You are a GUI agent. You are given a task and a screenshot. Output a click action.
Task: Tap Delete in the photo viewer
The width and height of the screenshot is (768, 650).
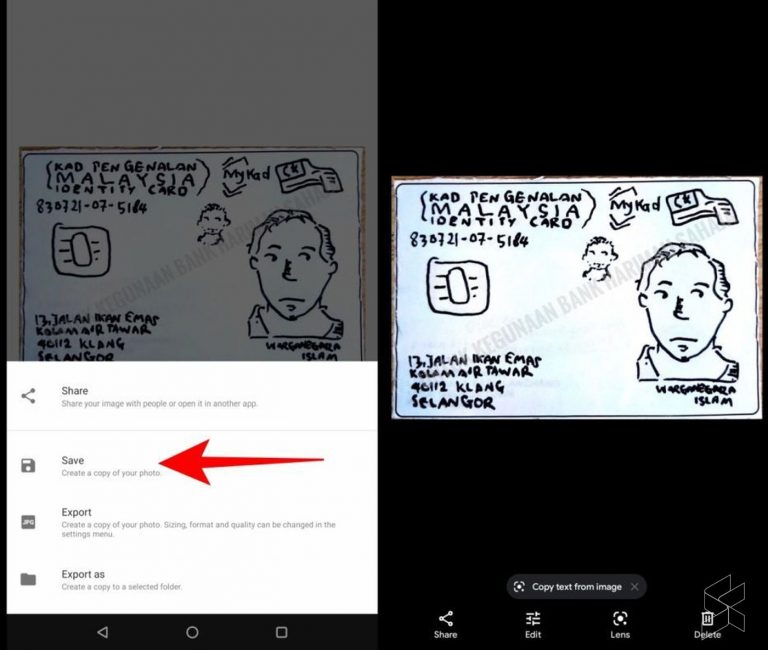click(x=707, y=625)
